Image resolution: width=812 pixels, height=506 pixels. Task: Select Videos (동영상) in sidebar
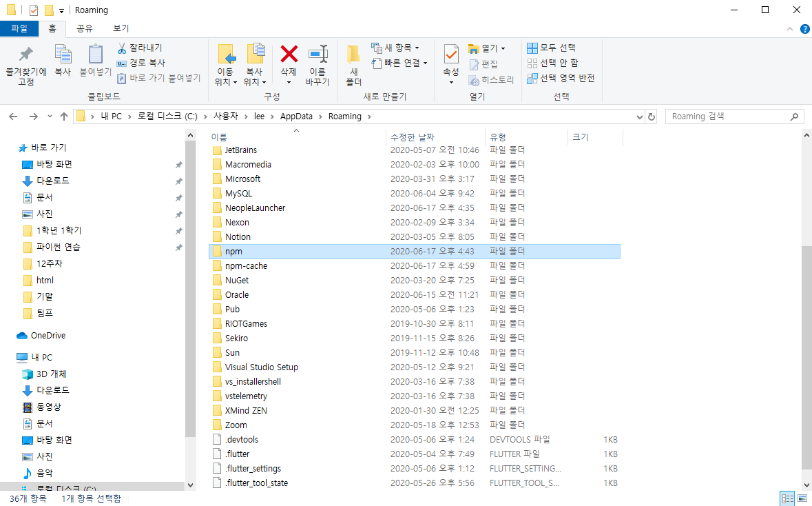point(42,407)
